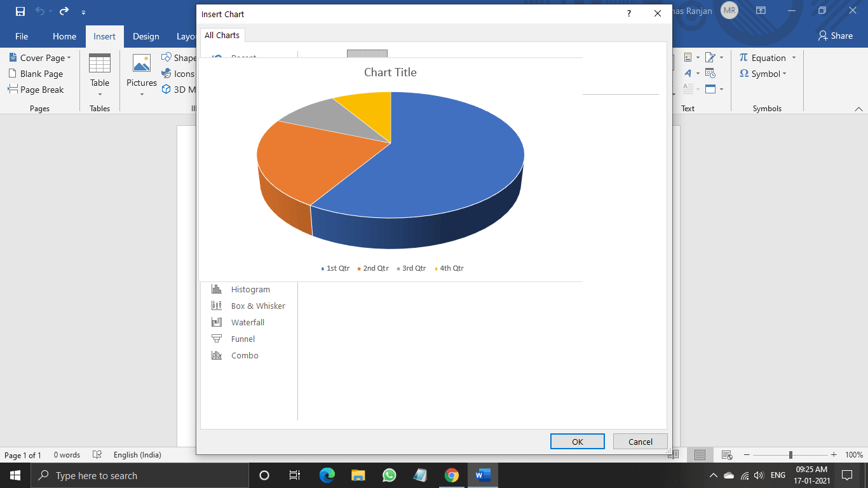This screenshot has height=488, width=868.
Task: Insert a Date & Time field
Action: (710, 73)
